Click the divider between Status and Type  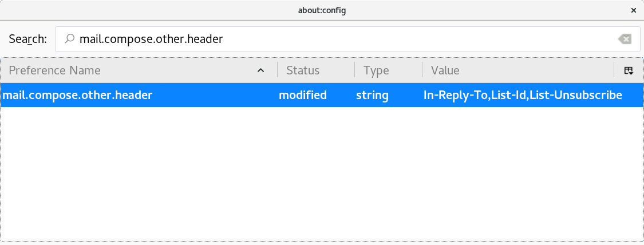pyautogui.click(x=354, y=70)
